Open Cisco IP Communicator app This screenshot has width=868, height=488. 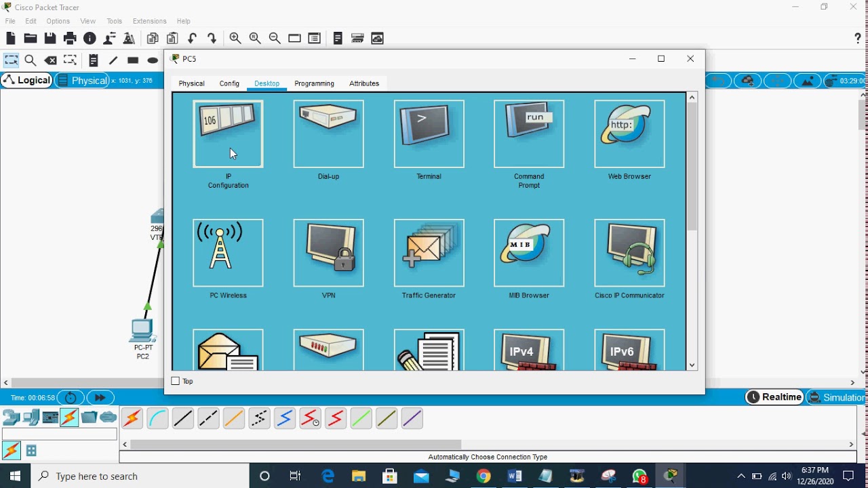[629, 253]
